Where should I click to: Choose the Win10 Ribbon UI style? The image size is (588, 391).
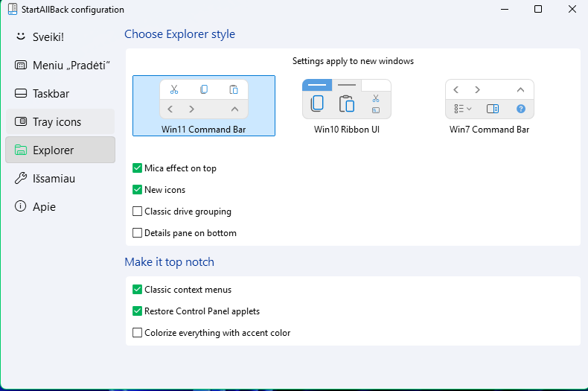(347, 106)
